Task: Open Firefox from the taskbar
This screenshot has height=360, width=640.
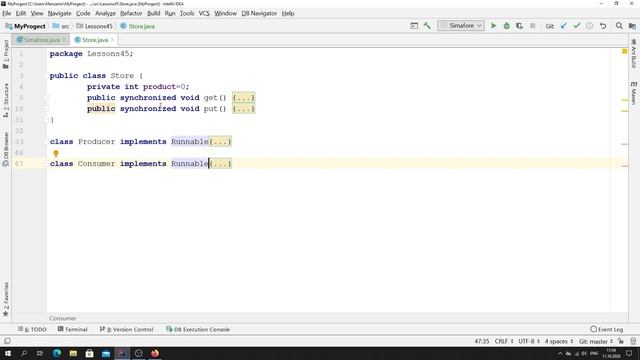Action: tap(155, 353)
